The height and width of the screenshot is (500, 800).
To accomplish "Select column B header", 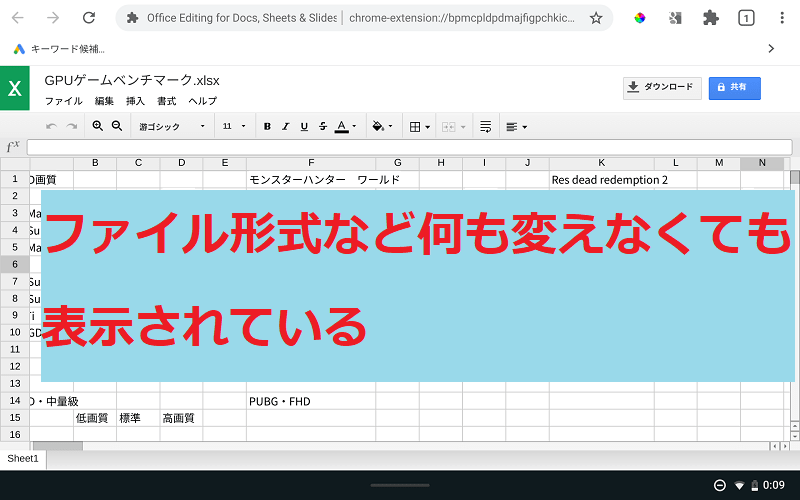I will [x=95, y=163].
